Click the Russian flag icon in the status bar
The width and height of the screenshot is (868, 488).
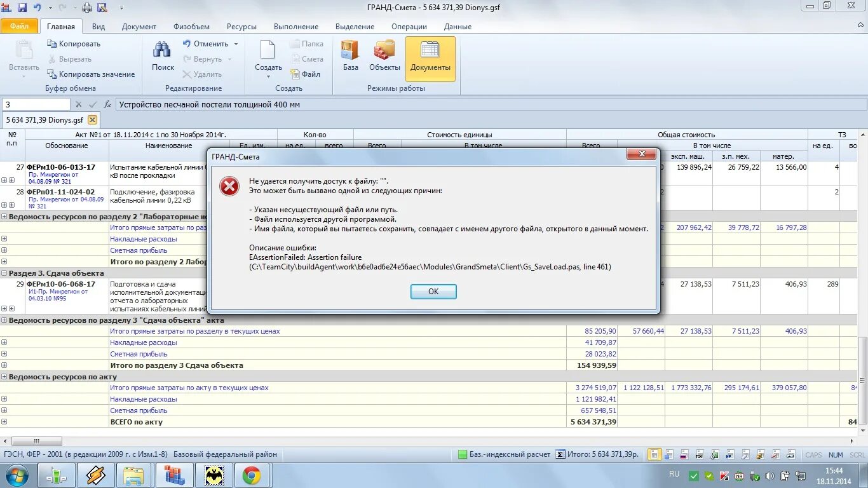(684, 455)
